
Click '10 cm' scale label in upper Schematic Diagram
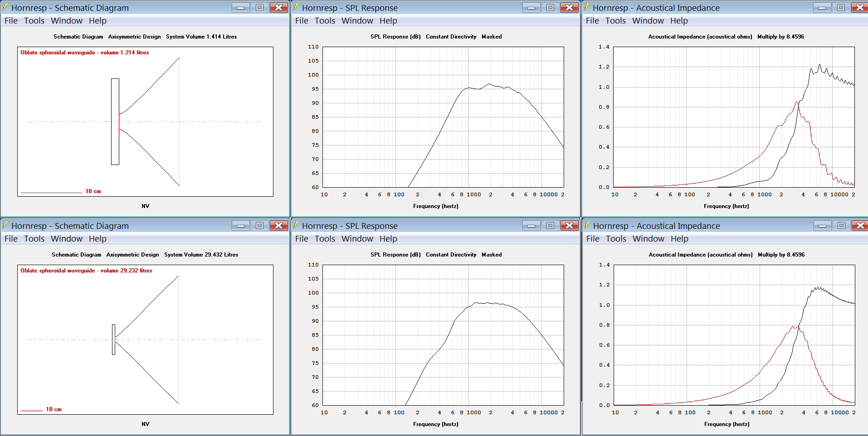[x=93, y=191]
